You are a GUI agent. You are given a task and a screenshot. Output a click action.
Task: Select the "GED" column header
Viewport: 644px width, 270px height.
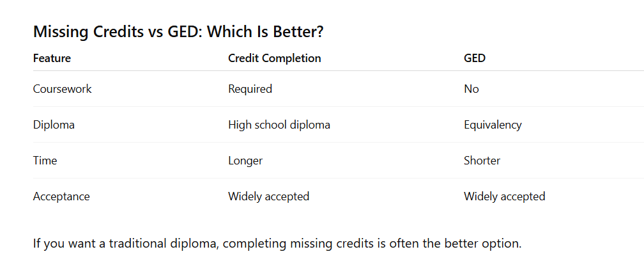474,58
